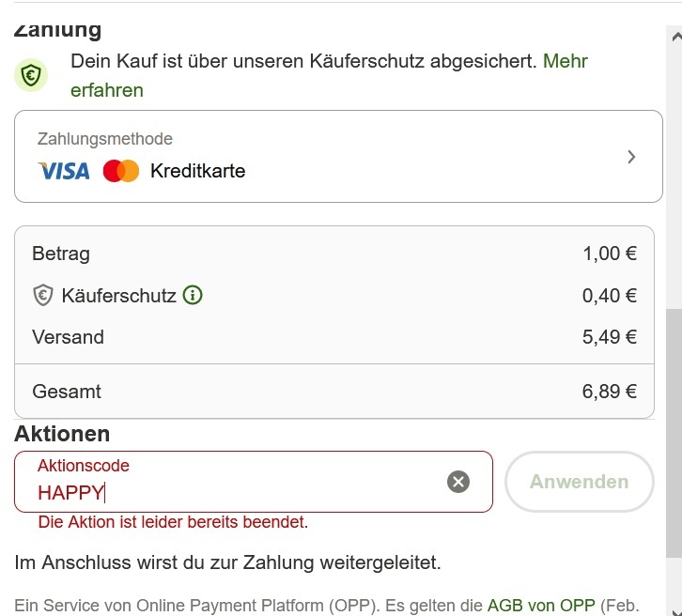Click the Kreditkarte label text
The image size is (682, 616).
(x=198, y=171)
